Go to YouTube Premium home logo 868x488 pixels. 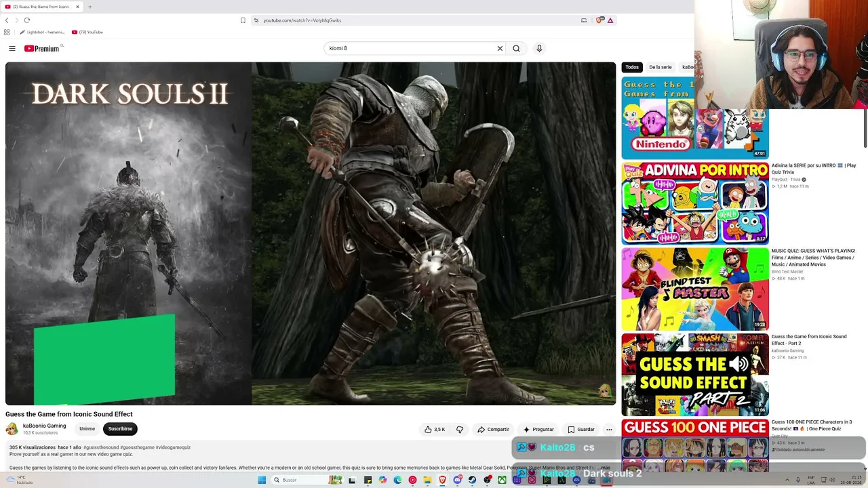click(42, 48)
